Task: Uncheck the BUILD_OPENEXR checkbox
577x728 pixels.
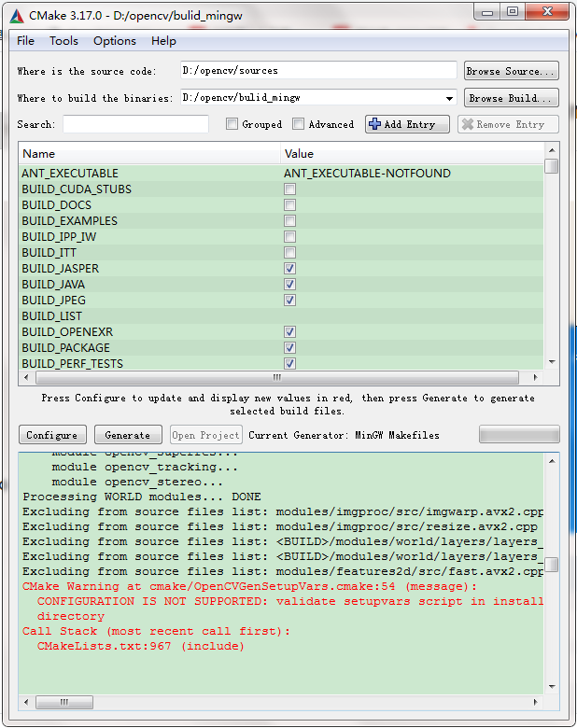Action: [289, 332]
